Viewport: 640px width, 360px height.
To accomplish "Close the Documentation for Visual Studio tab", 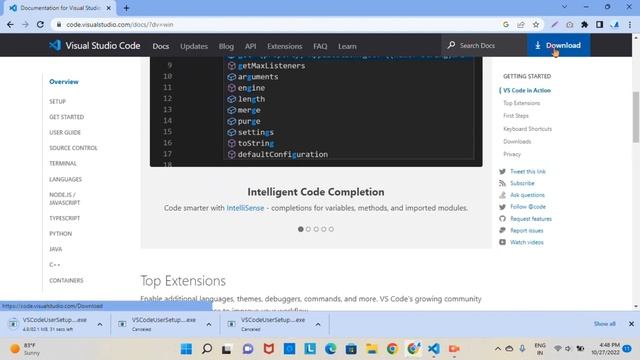I will [109, 8].
